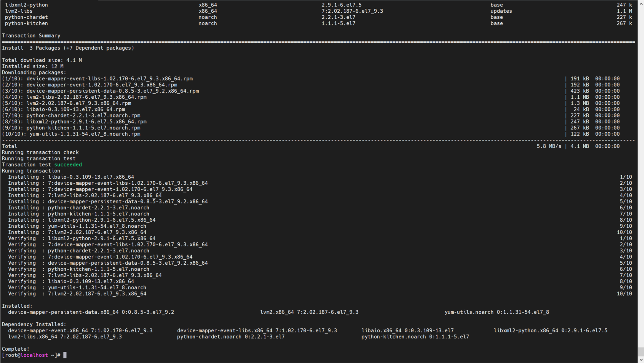
Task: Click the terminal scrollbar thumb
Action: (641, 352)
